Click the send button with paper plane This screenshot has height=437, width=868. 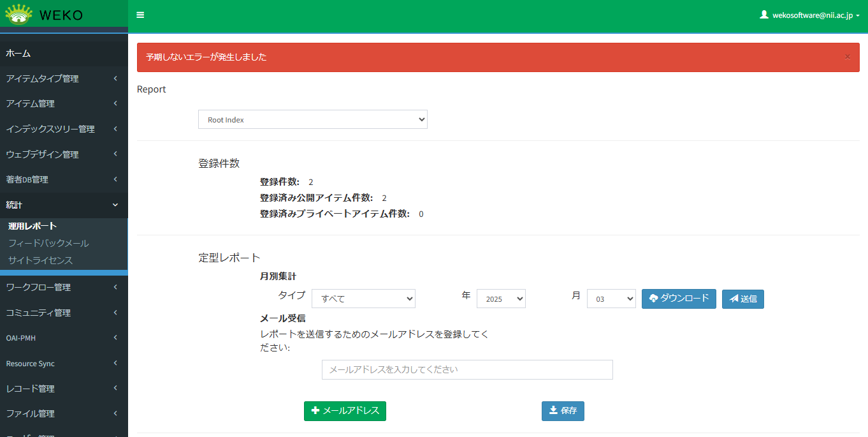click(x=742, y=299)
